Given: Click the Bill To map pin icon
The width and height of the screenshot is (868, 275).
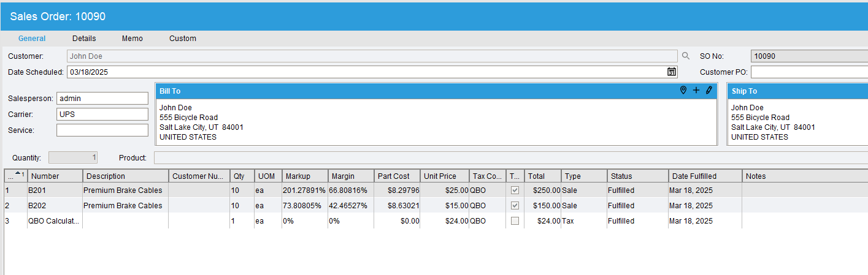Looking at the screenshot, I should 683,91.
